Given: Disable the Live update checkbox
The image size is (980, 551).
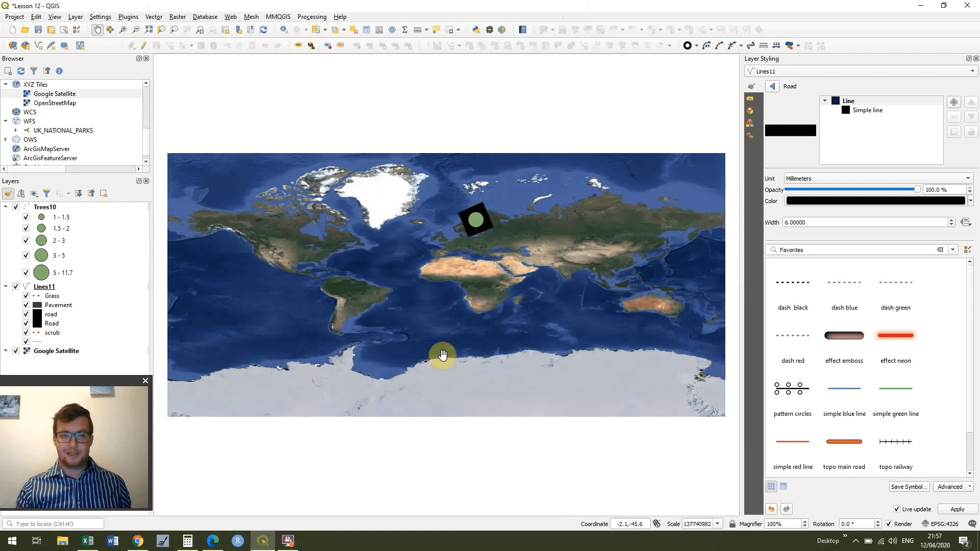Looking at the screenshot, I should (896, 509).
